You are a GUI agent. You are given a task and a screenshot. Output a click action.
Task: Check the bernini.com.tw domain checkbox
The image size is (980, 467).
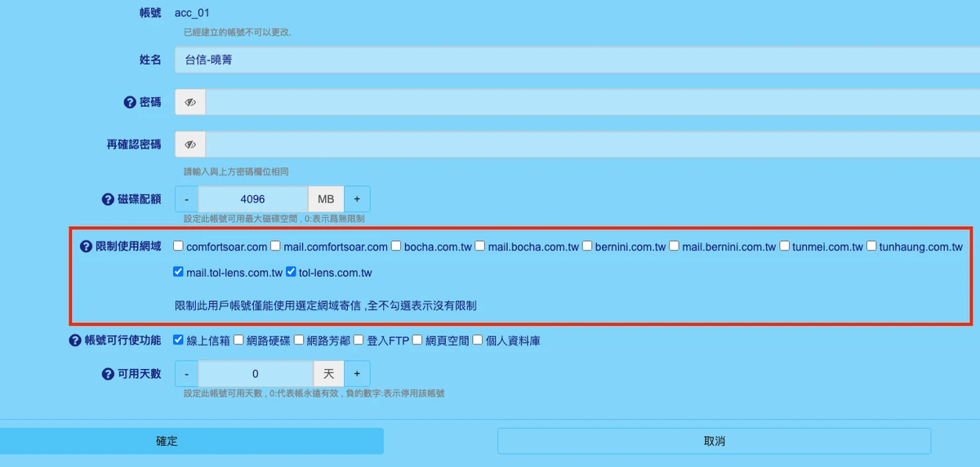[x=587, y=246]
